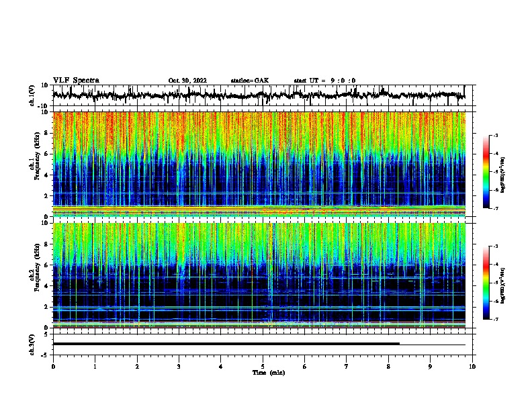Click the "2" tick on ch.2 frequency axis
532x411 pixels.
pos(47,307)
